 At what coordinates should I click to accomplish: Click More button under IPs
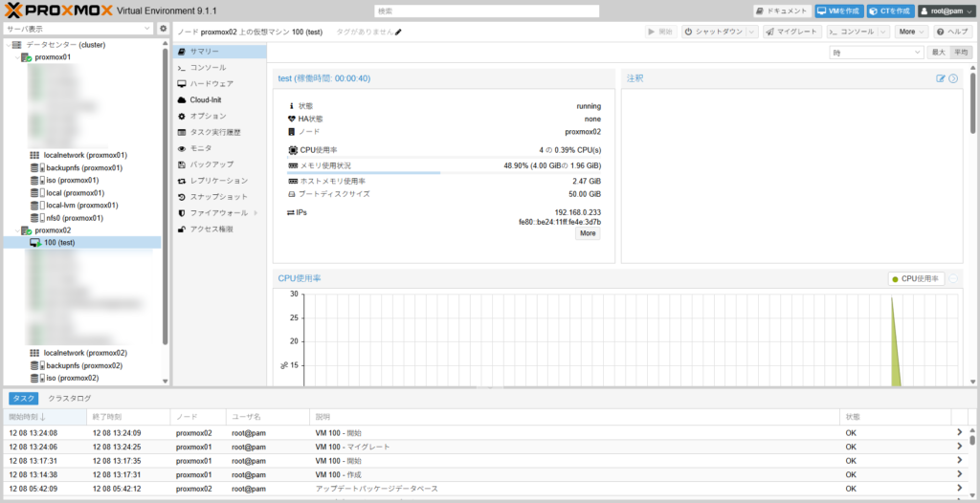[588, 233]
